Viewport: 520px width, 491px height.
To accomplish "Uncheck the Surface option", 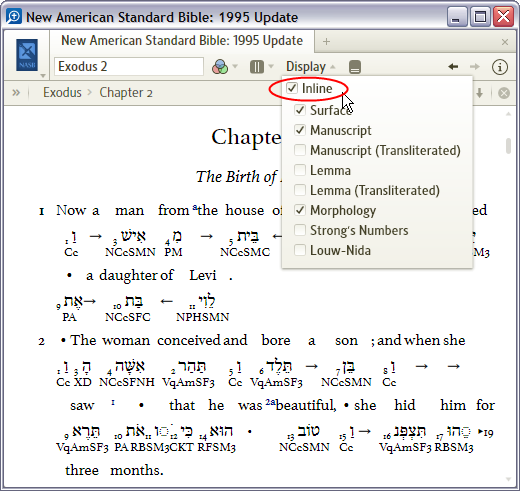I will coord(300,110).
